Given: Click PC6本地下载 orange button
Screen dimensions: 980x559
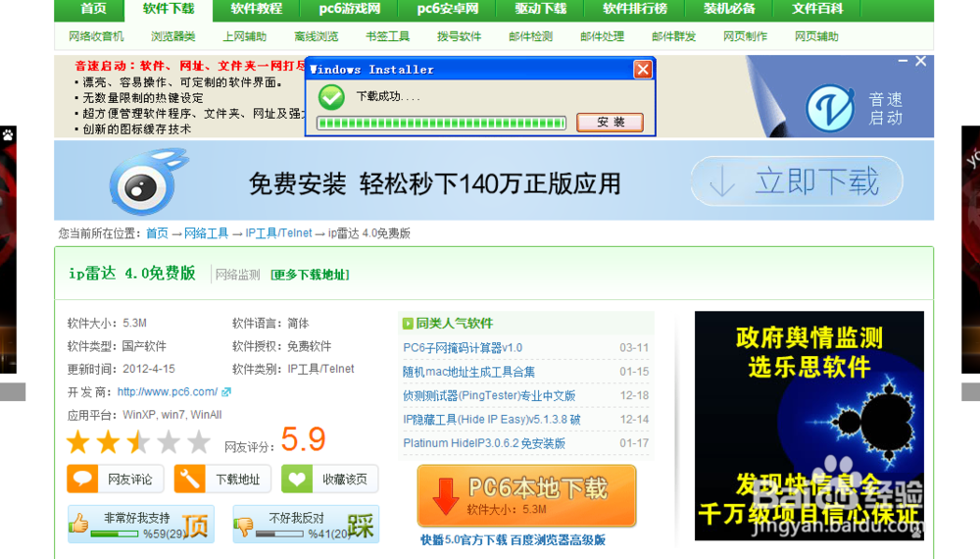Looking at the screenshot, I should [526, 496].
